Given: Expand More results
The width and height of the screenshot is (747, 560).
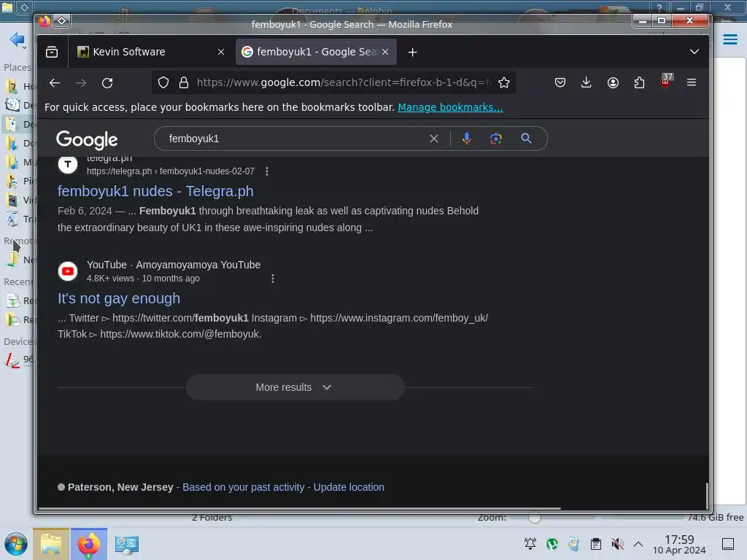Looking at the screenshot, I should click(x=295, y=387).
